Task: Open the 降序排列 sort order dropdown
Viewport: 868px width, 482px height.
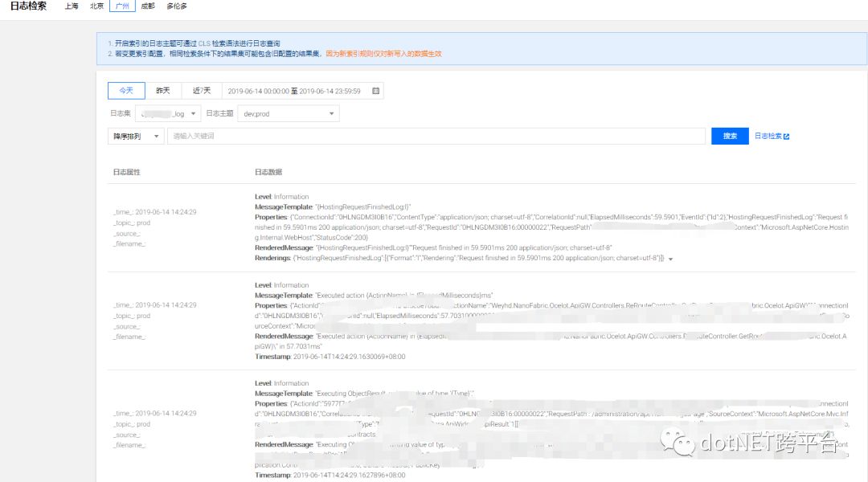Action: (136, 136)
